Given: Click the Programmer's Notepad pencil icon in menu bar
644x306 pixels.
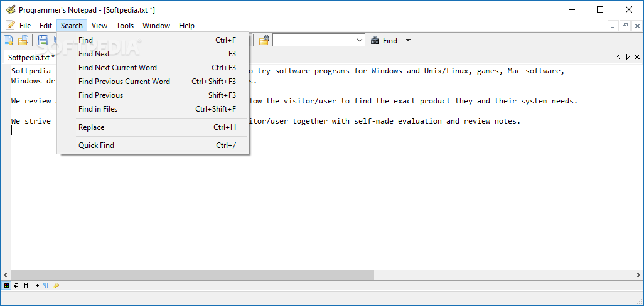Looking at the screenshot, I should click(x=10, y=26).
